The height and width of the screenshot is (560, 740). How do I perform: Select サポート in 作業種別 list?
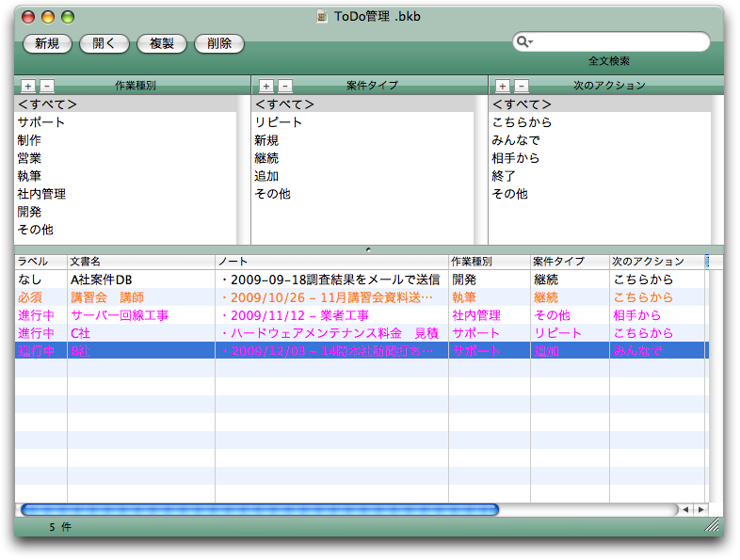click(41, 122)
